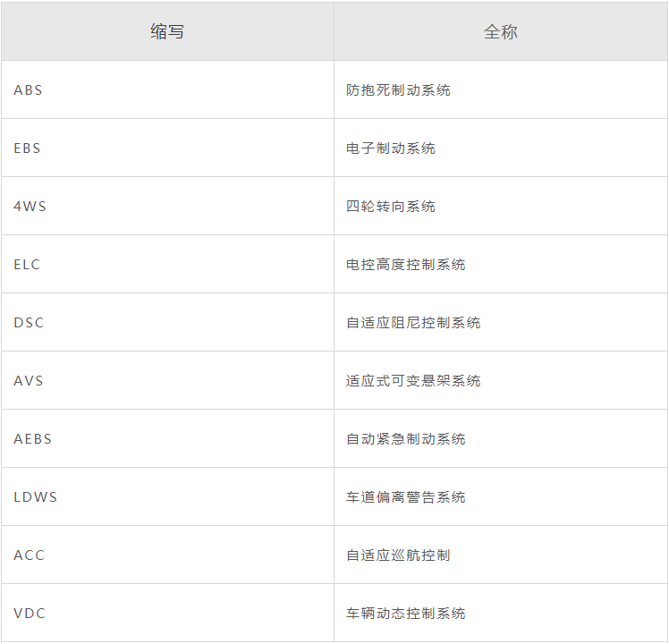The width and height of the screenshot is (669, 644).
Task: Click the EBS abbreviation cell
Action: (167, 148)
